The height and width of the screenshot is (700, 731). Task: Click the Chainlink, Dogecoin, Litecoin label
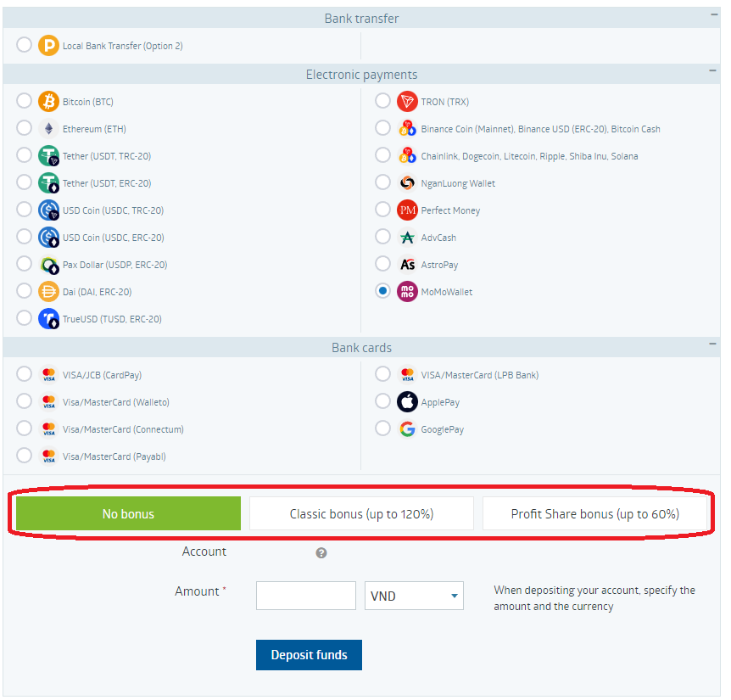[530, 156]
